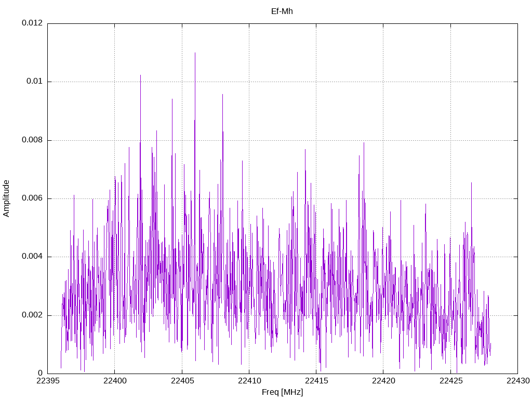
Task: Click x-axis tick label 22415
Action: click(316, 381)
